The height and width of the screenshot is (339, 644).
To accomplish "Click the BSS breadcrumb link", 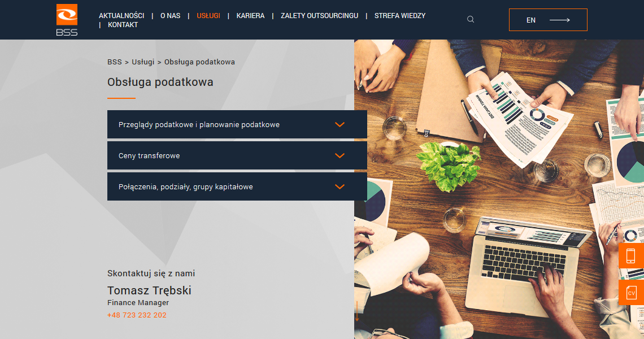I will click(x=115, y=62).
